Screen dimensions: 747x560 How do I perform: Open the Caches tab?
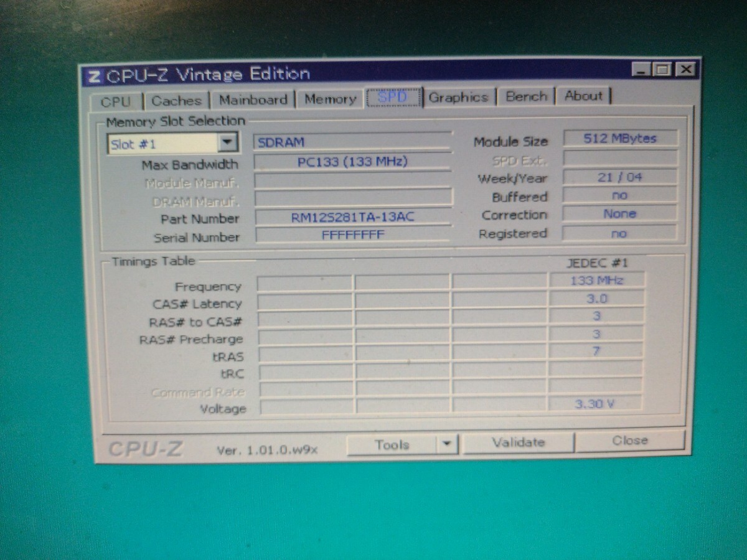(x=177, y=101)
